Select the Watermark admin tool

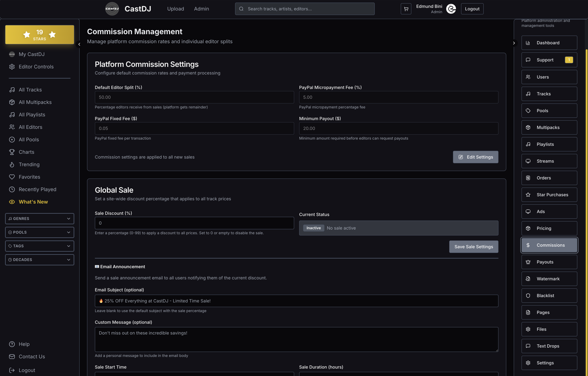click(549, 279)
